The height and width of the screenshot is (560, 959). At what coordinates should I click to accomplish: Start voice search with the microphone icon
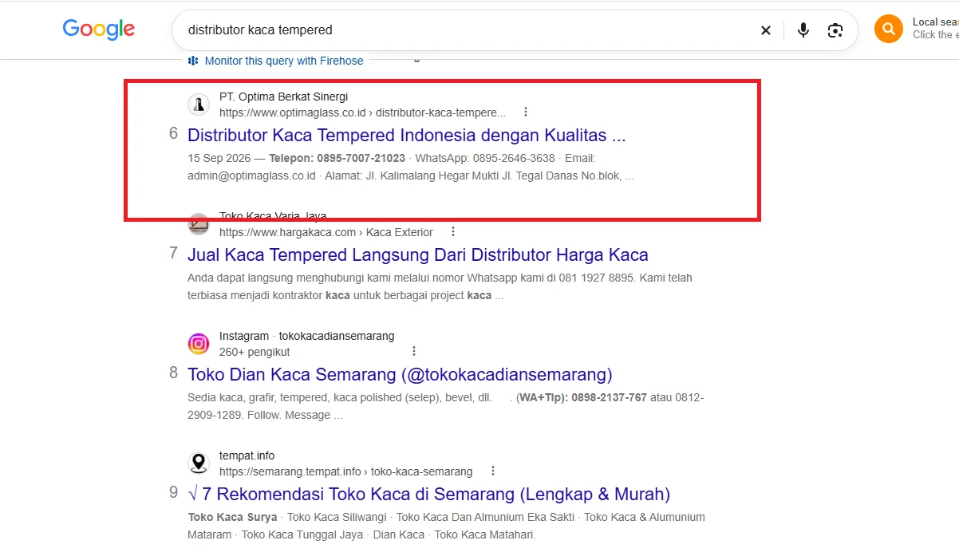pyautogui.click(x=803, y=30)
